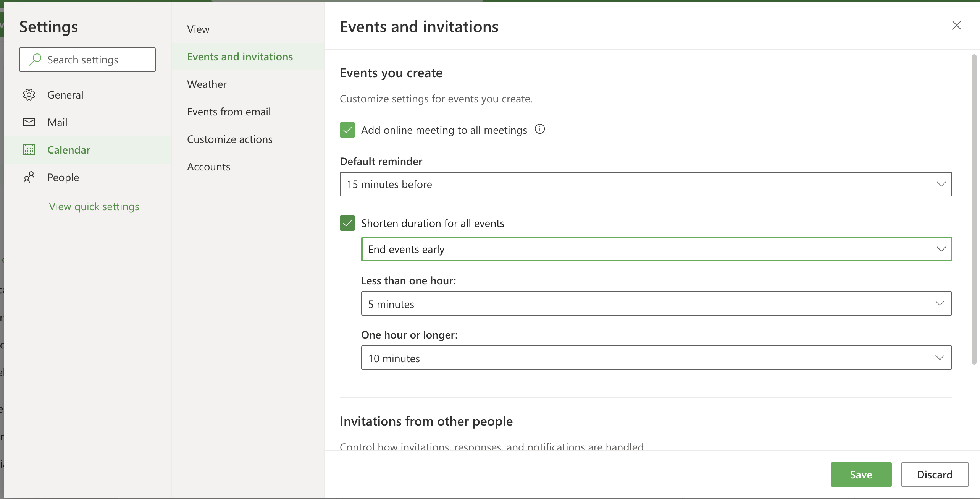Select Customize actions

click(x=229, y=139)
